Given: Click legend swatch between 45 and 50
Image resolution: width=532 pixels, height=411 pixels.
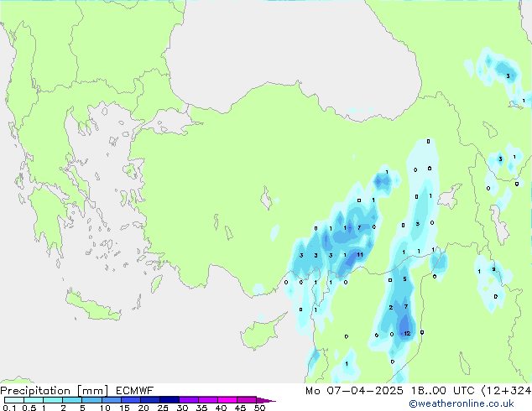Looking at the screenshot, I should coord(247,400).
